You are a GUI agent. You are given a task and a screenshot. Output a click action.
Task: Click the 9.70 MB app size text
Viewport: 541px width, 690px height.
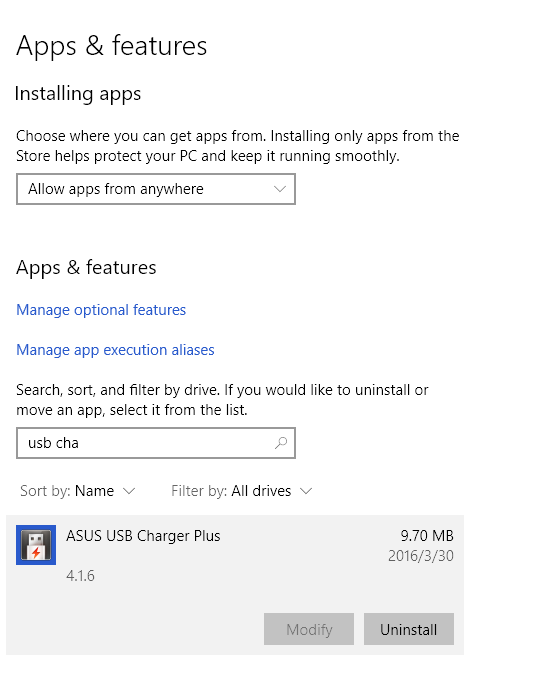click(427, 536)
